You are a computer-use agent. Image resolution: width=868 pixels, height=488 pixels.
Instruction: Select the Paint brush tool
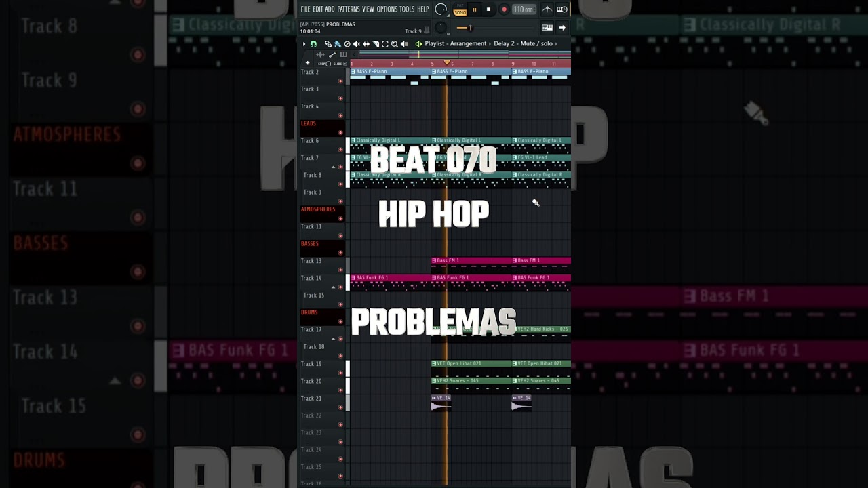coord(337,44)
